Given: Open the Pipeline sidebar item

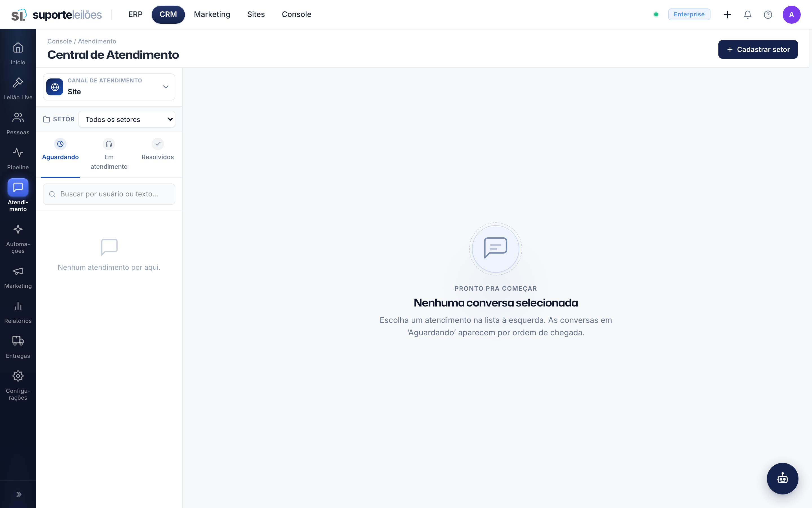Looking at the screenshot, I should 18,158.
